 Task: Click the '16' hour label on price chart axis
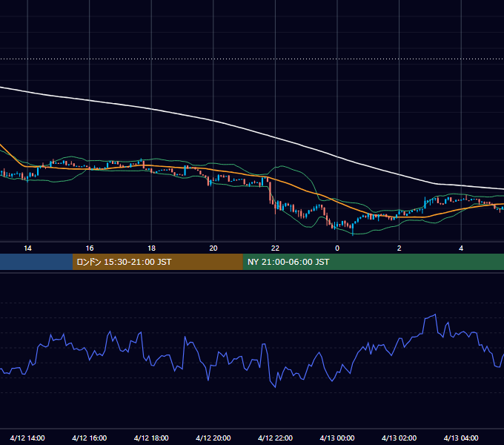(90, 248)
